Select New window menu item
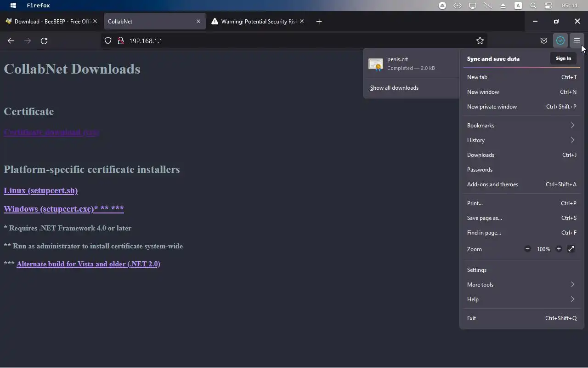588x368 pixels. [x=522, y=92]
